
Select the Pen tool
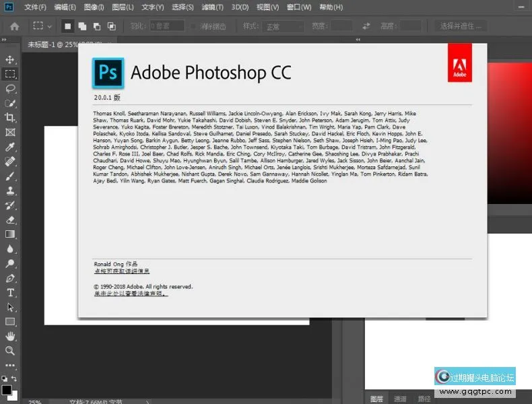(10, 278)
